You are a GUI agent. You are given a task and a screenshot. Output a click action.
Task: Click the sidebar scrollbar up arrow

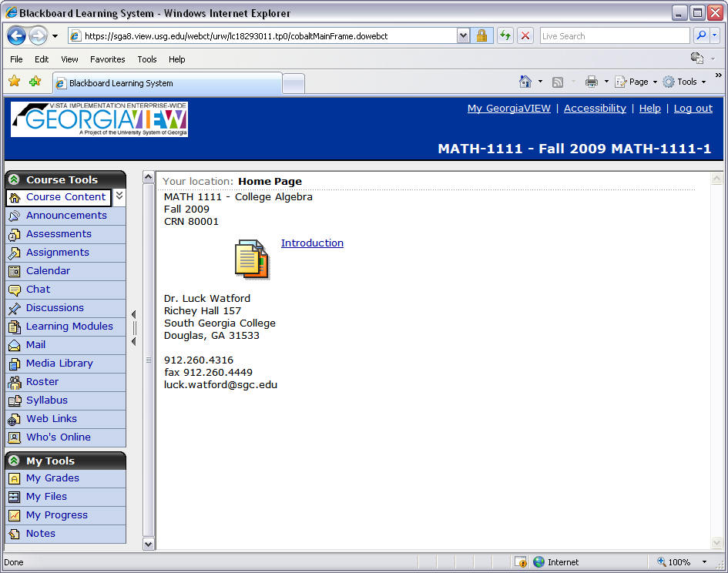tap(148, 177)
